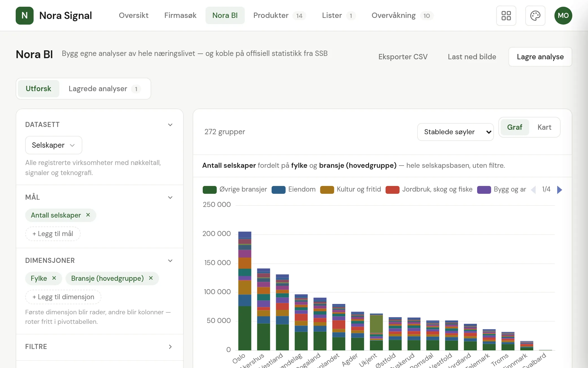Click Eksporter CSV
588x368 pixels.
tap(403, 57)
